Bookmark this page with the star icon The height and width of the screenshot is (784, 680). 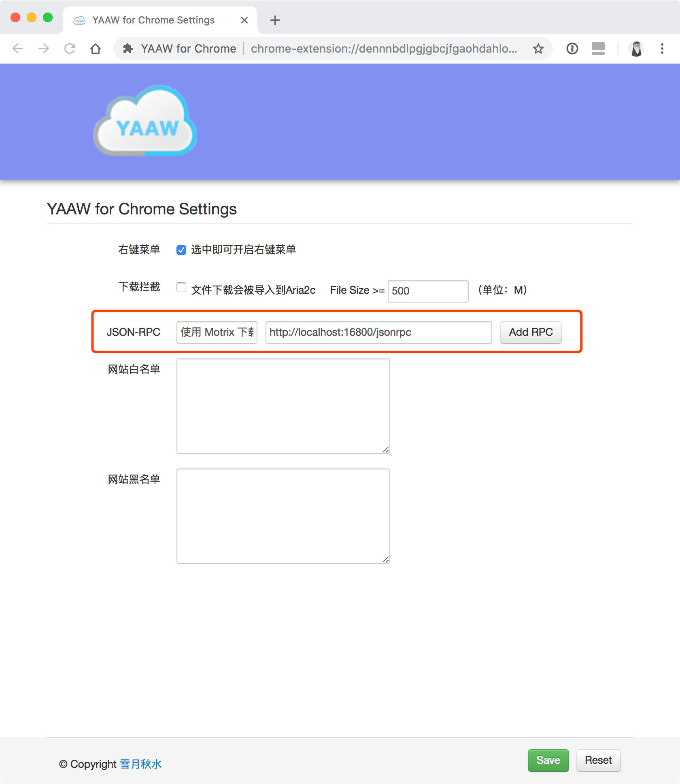[538, 49]
